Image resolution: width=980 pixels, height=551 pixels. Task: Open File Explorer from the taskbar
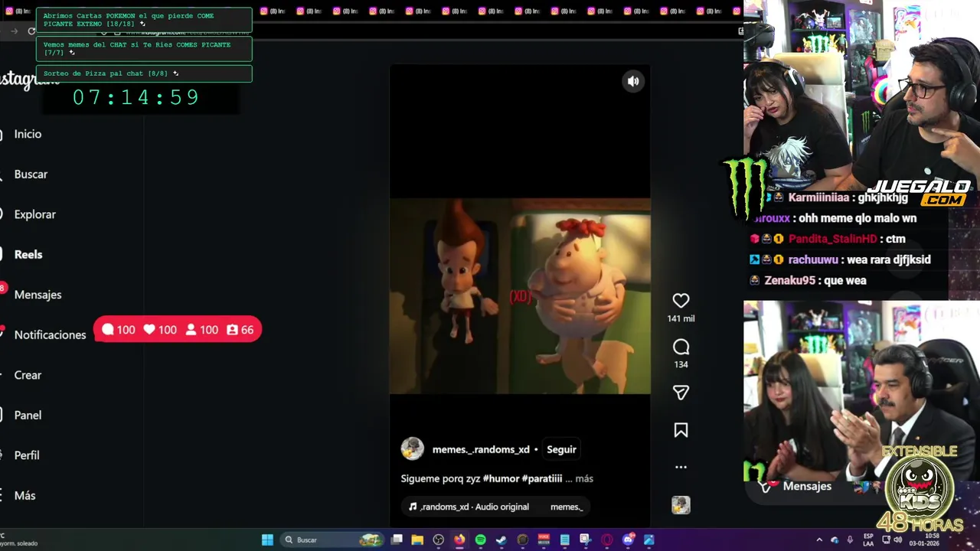[x=417, y=540]
